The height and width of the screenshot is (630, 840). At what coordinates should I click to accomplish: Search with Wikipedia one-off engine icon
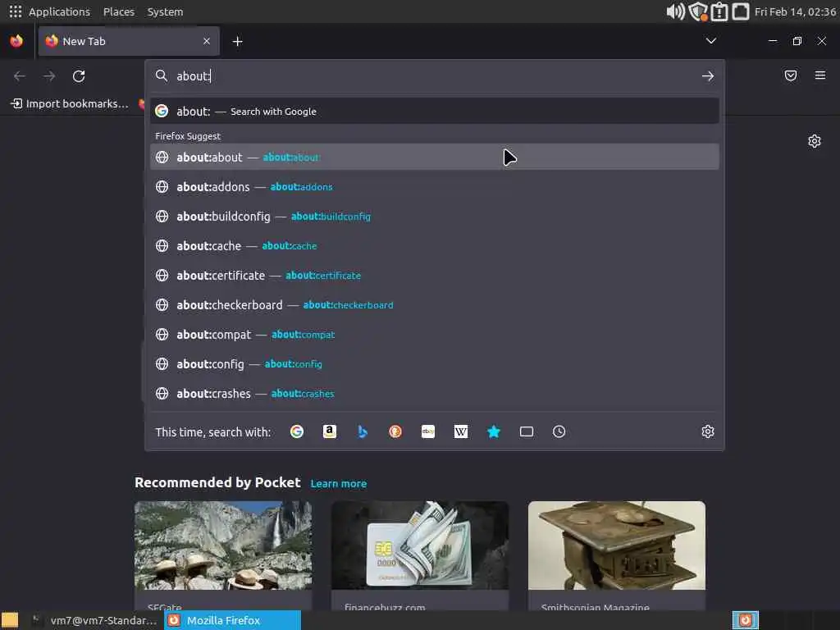[461, 431]
